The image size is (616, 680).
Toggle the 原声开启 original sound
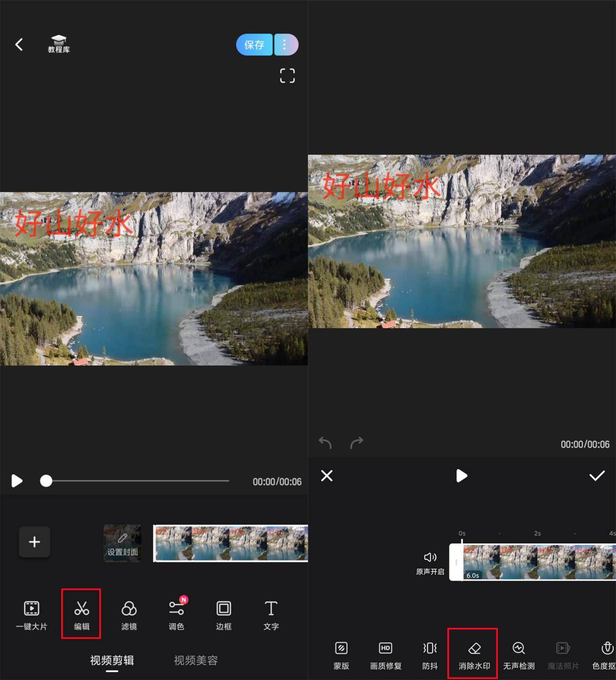(x=430, y=562)
